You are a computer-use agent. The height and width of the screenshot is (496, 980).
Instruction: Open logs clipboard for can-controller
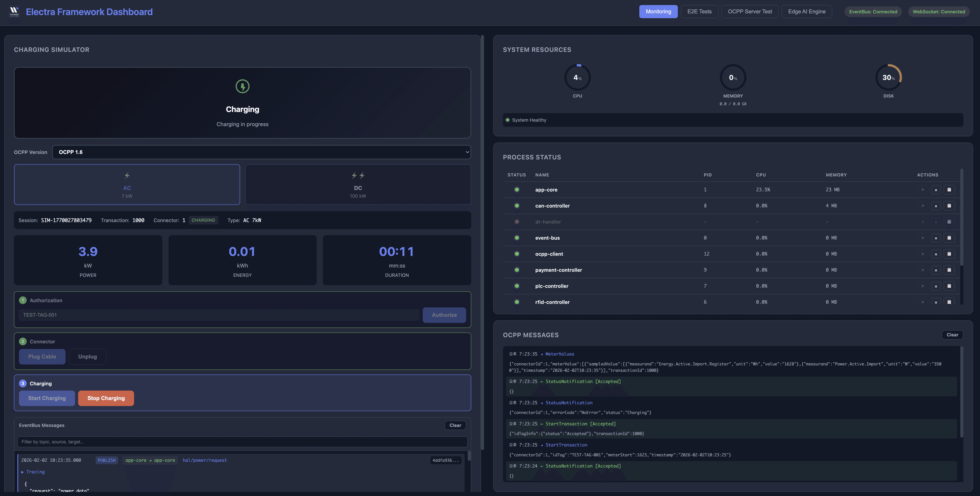(x=949, y=206)
